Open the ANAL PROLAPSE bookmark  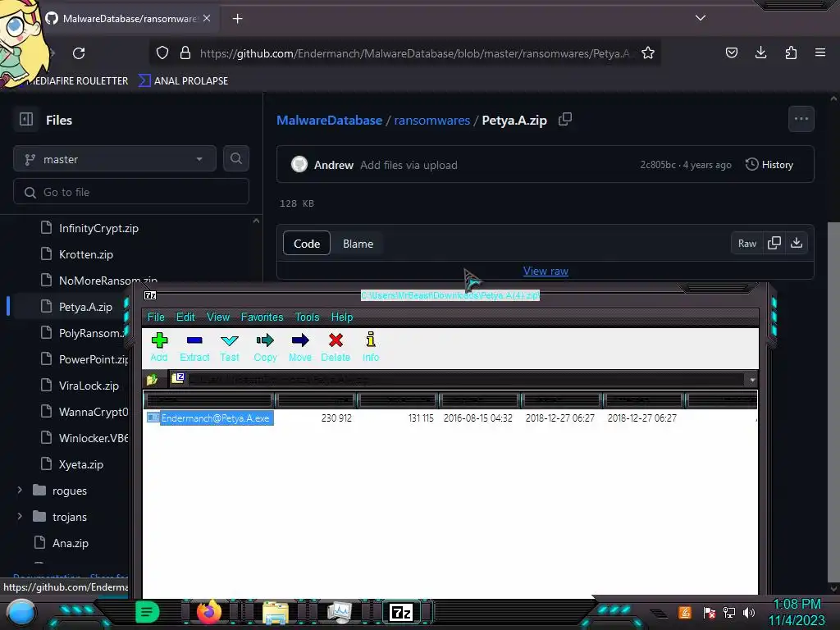(x=183, y=81)
